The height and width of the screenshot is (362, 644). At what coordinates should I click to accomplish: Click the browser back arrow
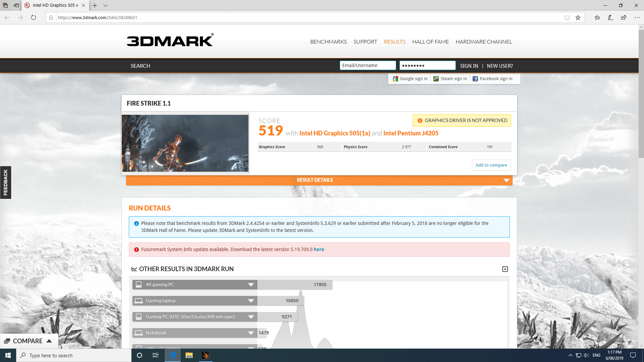click(x=7, y=17)
